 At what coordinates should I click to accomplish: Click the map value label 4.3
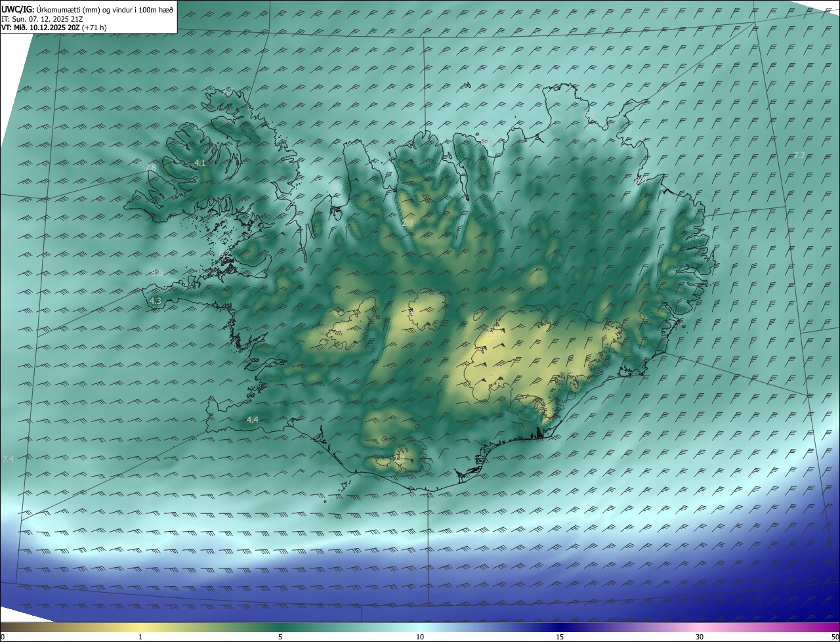pyautogui.click(x=156, y=301)
